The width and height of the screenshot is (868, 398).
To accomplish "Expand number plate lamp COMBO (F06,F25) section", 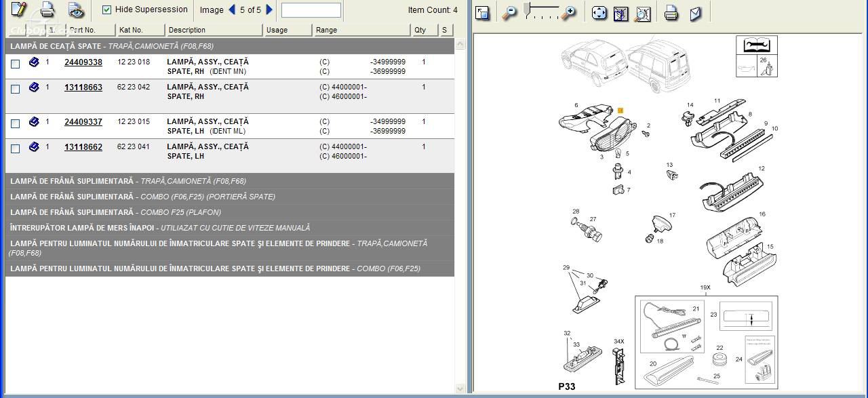I will click(x=230, y=268).
